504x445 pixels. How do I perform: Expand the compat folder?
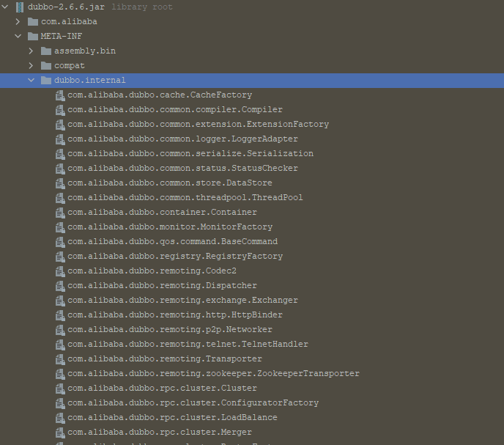click(x=31, y=66)
